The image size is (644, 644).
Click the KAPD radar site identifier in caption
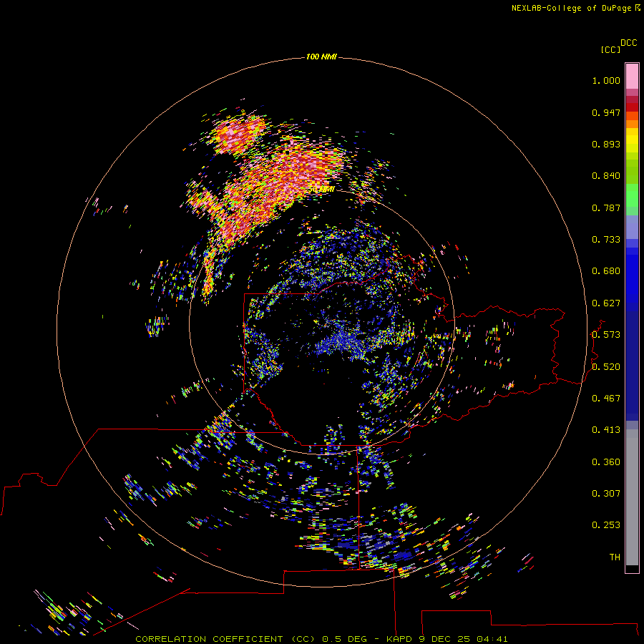(x=399, y=639)
